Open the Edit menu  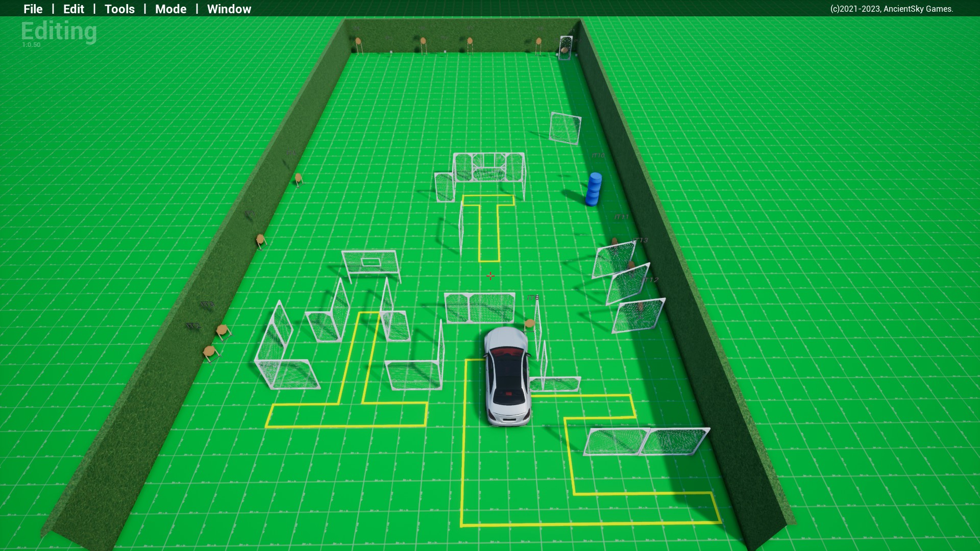[73, 9]
